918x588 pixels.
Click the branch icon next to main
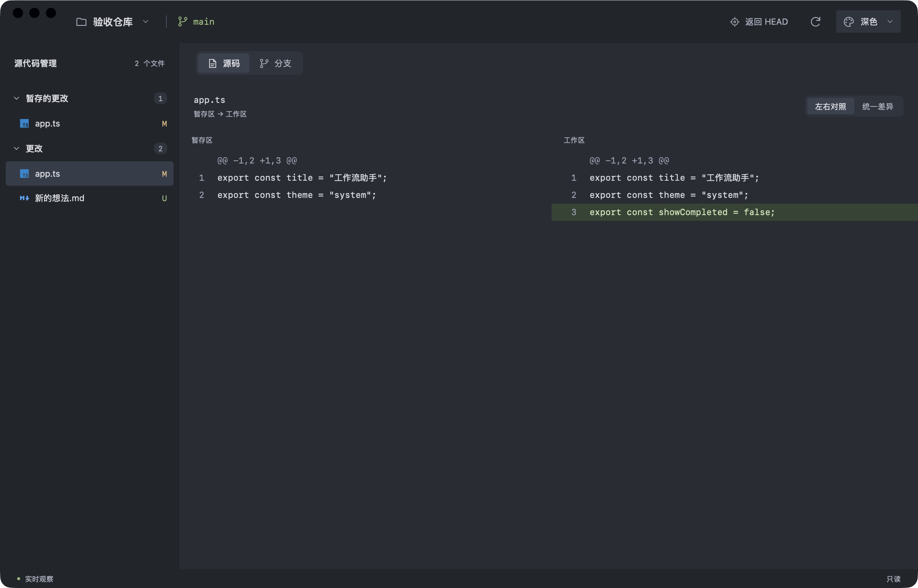(183, 22)
